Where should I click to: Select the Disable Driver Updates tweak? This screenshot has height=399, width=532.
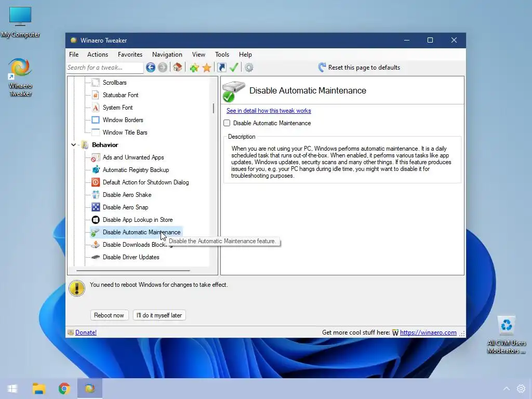(x=131, y=257)
